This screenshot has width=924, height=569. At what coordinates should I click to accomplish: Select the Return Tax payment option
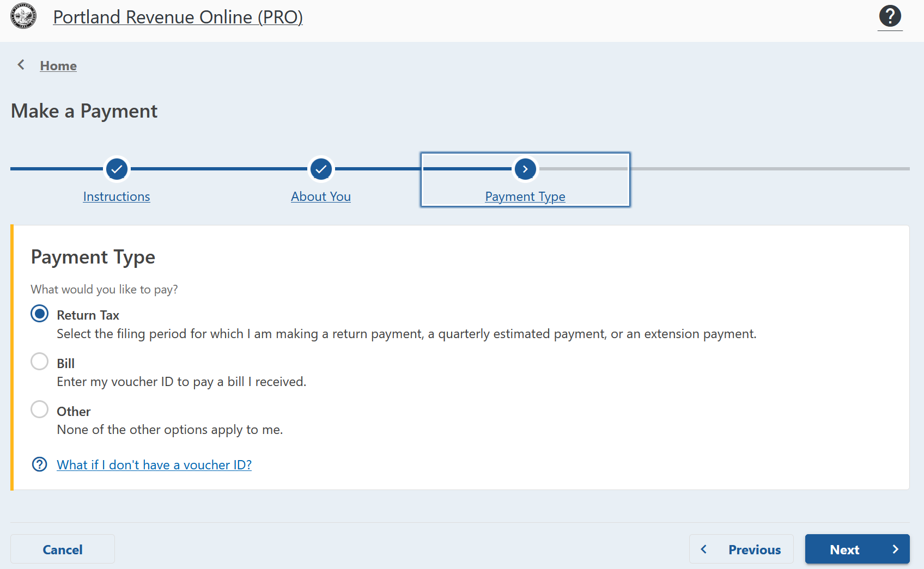click(x=39, y=314)
